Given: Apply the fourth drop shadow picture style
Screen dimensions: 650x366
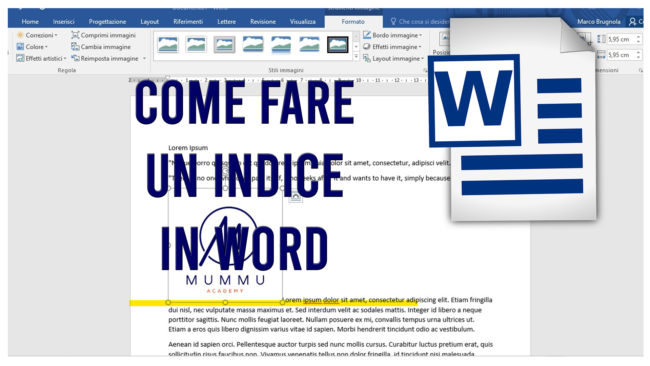Looking at the screenshot, I should click(x=253, y=44).
